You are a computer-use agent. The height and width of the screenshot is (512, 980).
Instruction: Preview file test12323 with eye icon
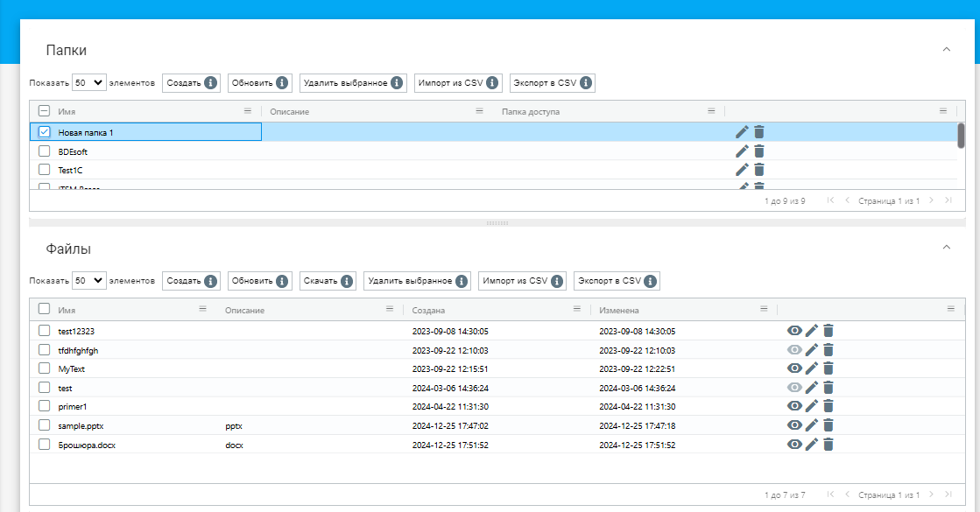pyautogui.click(x=794, y=331)
